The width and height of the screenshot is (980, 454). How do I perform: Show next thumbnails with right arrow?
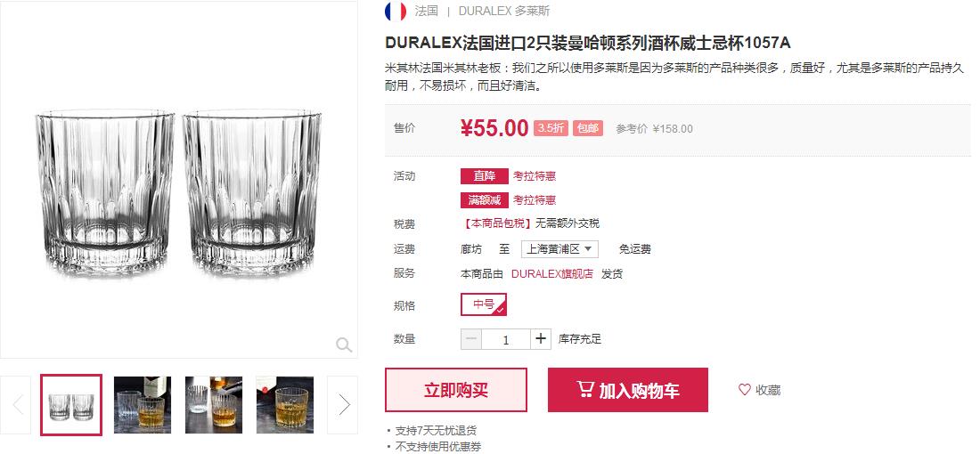343,405
